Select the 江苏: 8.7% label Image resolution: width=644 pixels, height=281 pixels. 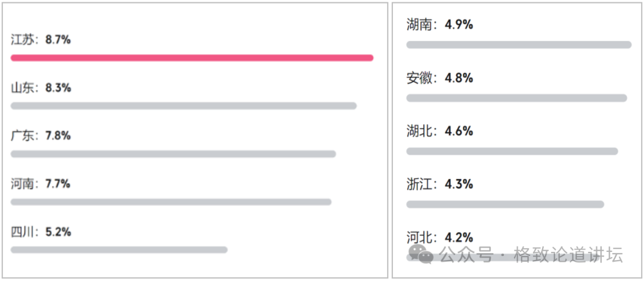click(x=41, y=40)
